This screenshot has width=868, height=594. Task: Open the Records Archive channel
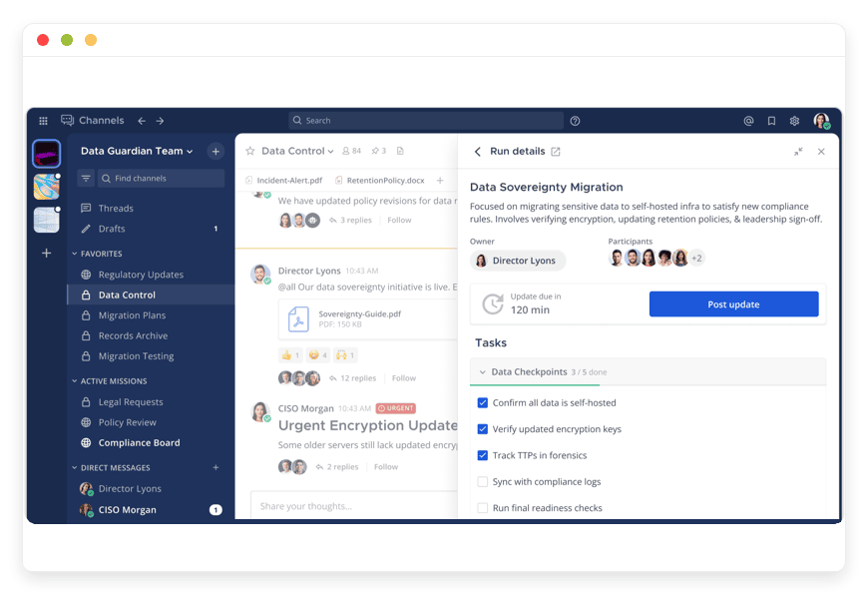click(151, 335)
